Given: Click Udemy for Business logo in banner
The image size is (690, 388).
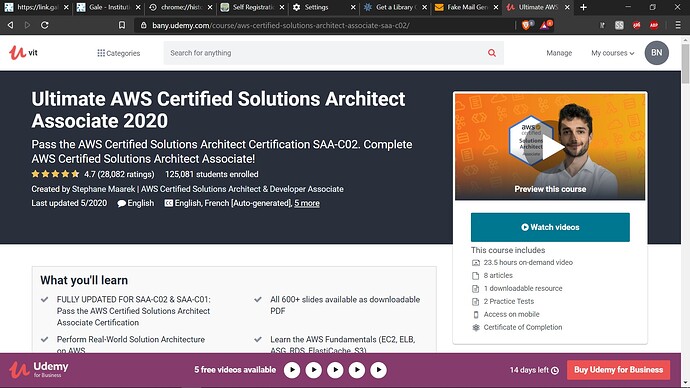Looking at the screenshot, I should (x=39, y=370).
